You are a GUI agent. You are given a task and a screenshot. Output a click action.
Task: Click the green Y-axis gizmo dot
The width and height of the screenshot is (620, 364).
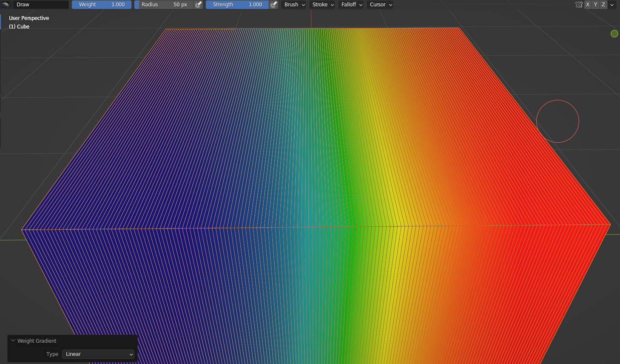point(614,34)
